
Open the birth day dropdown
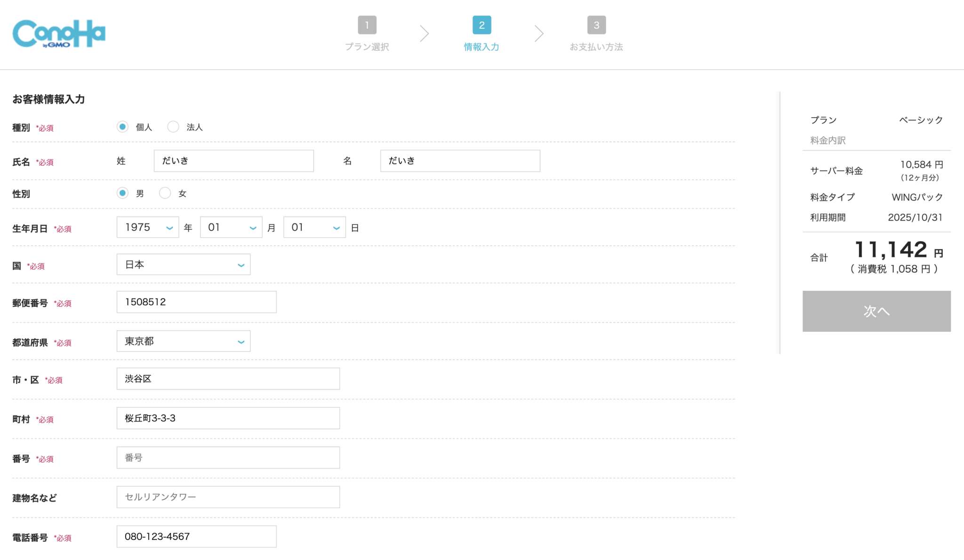point(314,227)
